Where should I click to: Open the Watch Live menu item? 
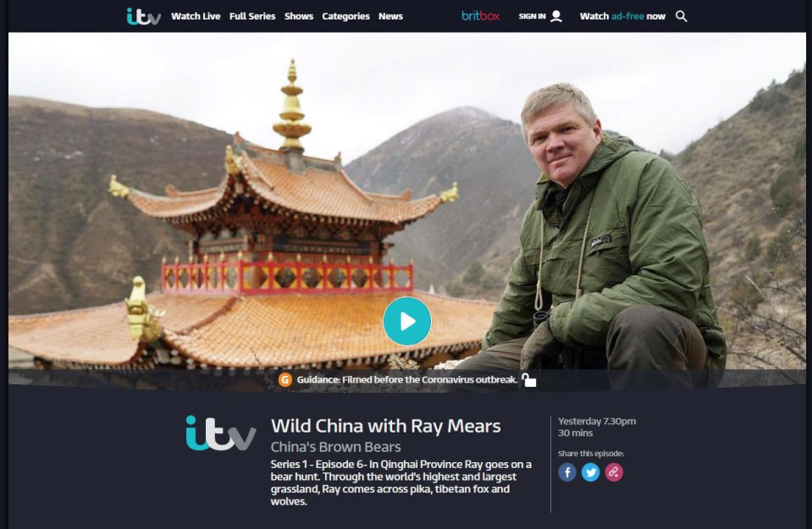[x=196, y=17]
